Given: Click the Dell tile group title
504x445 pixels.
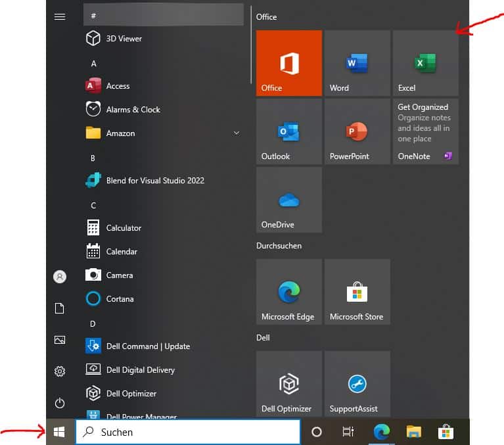Looking at the screenshot, I should pyautogui.click(x=263, y=338).
